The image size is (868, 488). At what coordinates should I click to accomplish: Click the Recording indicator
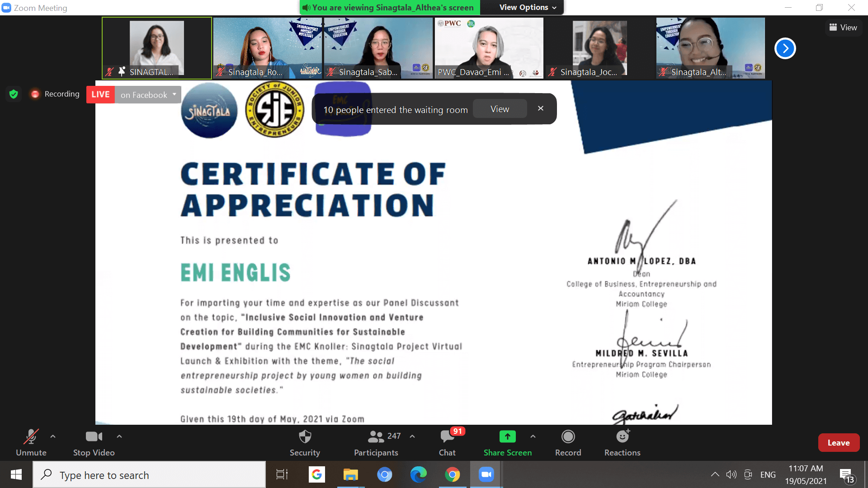55,94
